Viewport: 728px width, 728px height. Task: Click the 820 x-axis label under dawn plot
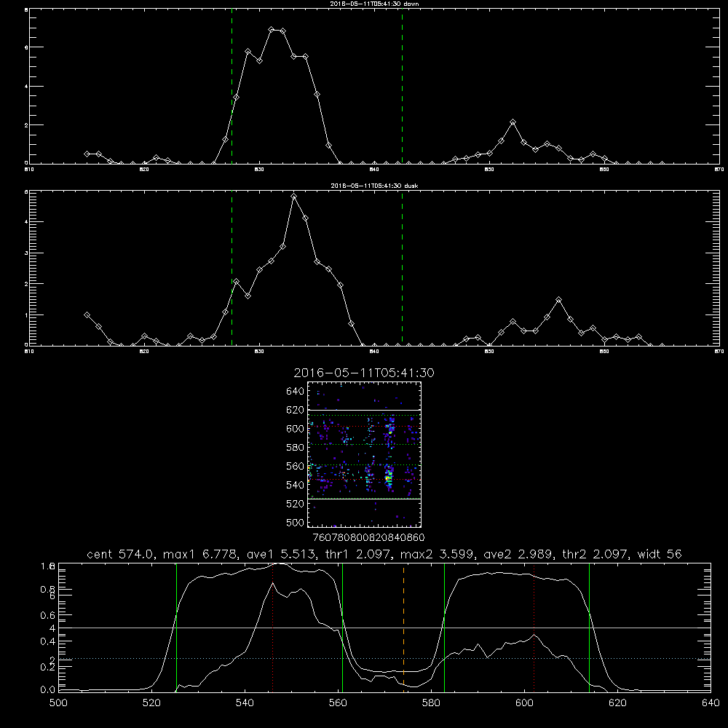[x=144, y=170]
